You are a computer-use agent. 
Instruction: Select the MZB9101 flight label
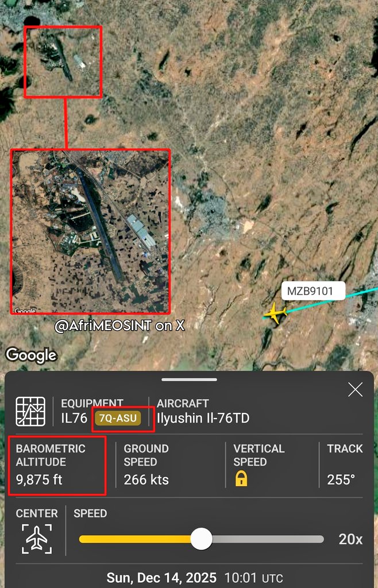tap(313, 291)
